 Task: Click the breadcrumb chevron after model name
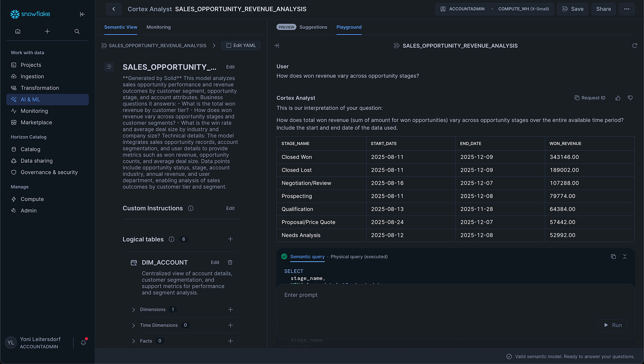point(214,46)
